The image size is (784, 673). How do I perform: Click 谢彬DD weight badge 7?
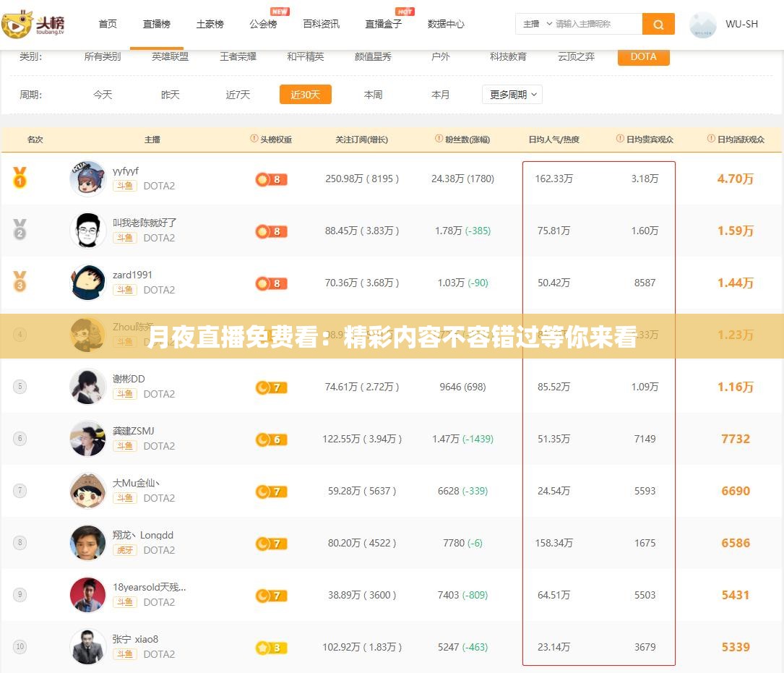(271, 387)
